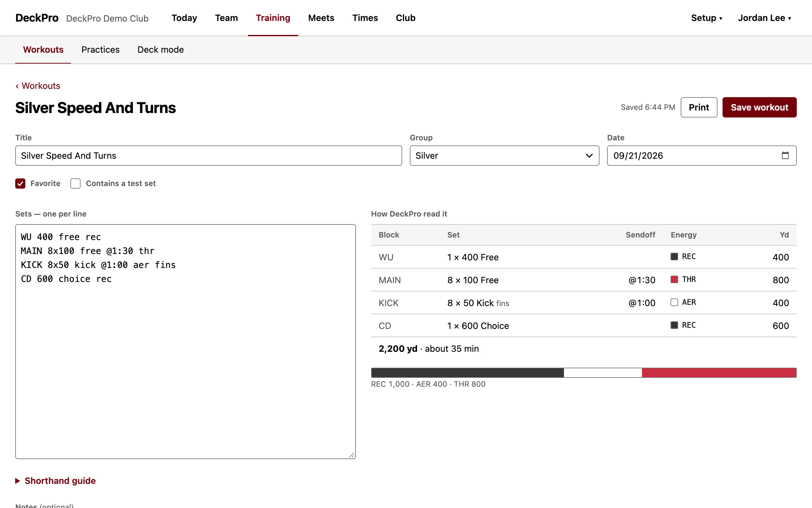Screen dimensions: 812x508
Task: Go to the Club tab
Action: tap(406, 18)
